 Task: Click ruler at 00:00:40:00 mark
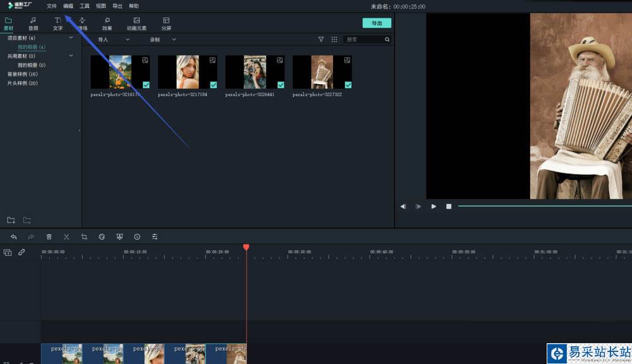(x=381, y=252)
